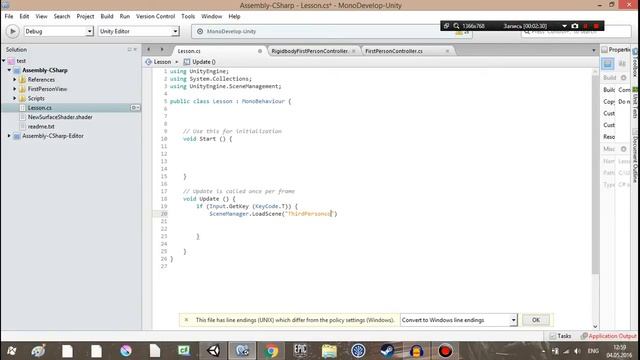Open the Unity Editor target dropdown
This screenshot has height=360, width=640.
click(138, 31)
